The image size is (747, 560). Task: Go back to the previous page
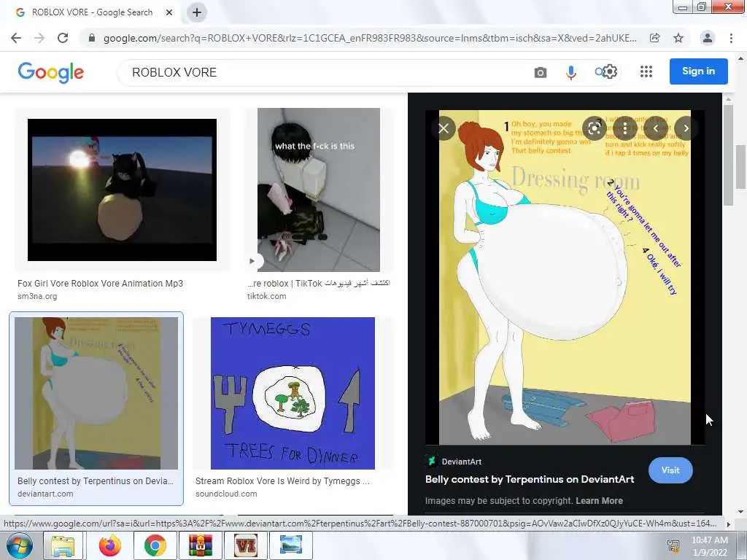tap(16, 38)
